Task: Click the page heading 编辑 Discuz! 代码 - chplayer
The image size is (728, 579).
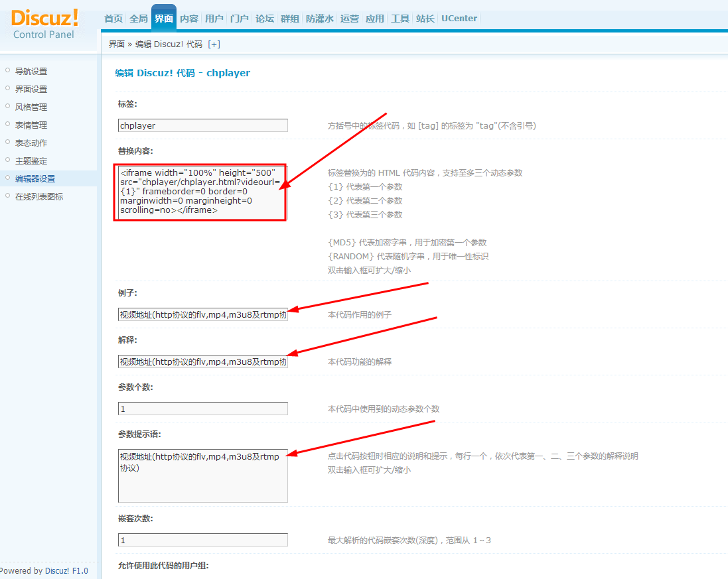Action: [x=182, y=73]
